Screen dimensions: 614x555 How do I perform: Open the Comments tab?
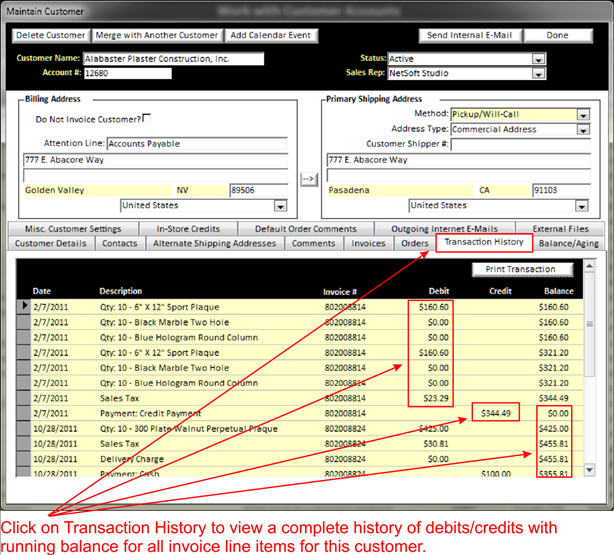point(313,243)
